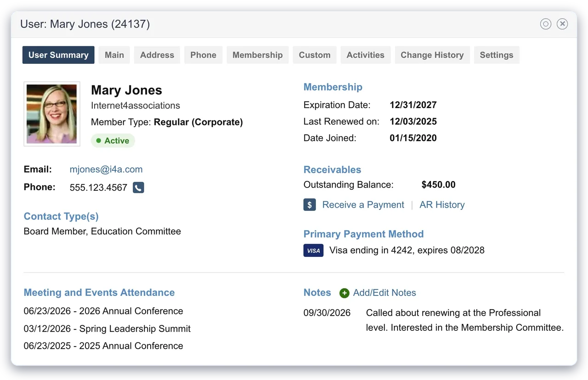
Task: Click the expiration date 12/31/2027
Action: tap(413, 105)
